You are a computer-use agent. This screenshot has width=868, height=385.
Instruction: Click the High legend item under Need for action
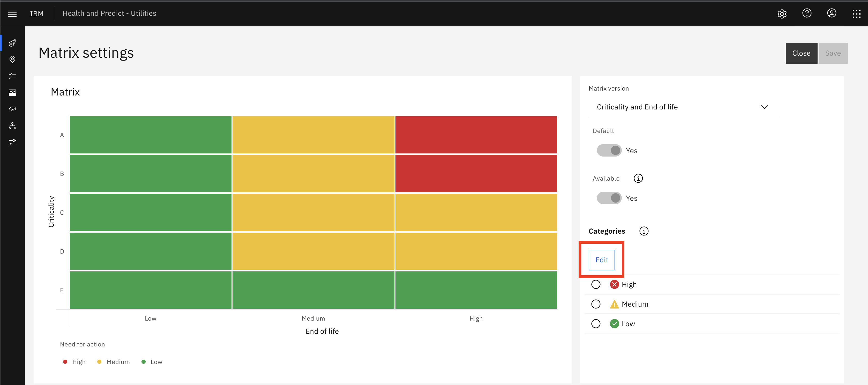click(74, 362)
